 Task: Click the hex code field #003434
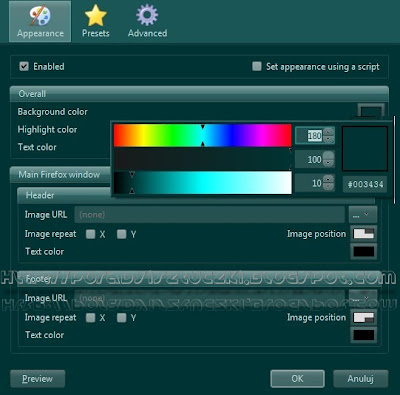coord(365,184)
